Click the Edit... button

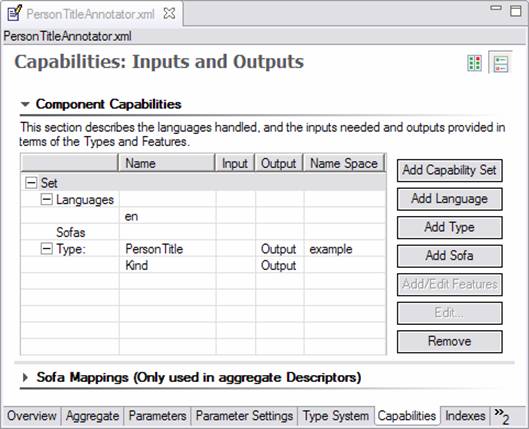coord(450,313)
